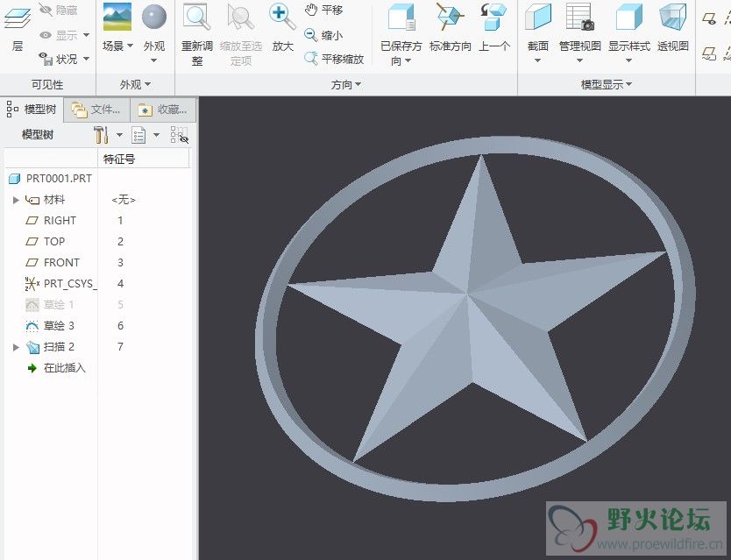Click the 放大 (Zoom In) icon
Screen dimensions: 731x560
point(282,18)
